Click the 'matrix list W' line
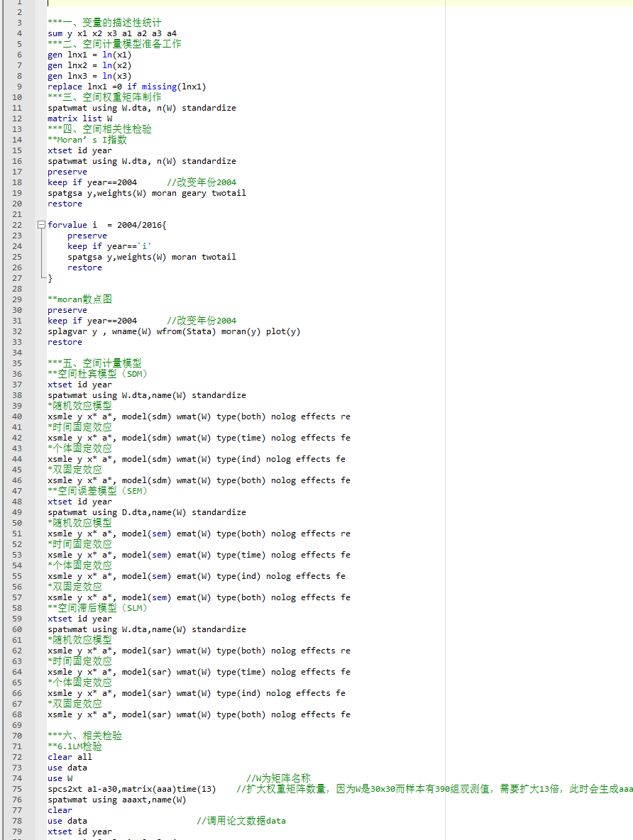The height and width of the screenshot is (840, 633). (80, 118)
